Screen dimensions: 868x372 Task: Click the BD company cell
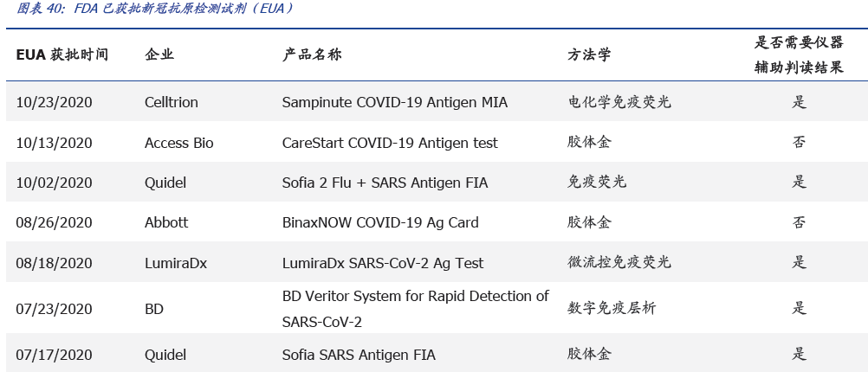pyautogui.click(x=154, y=309)
